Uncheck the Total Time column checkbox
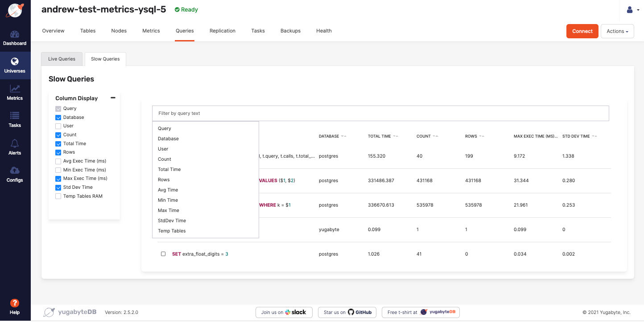Image resolution: width=644 pixels, height=322 pixels. point(58,144)
